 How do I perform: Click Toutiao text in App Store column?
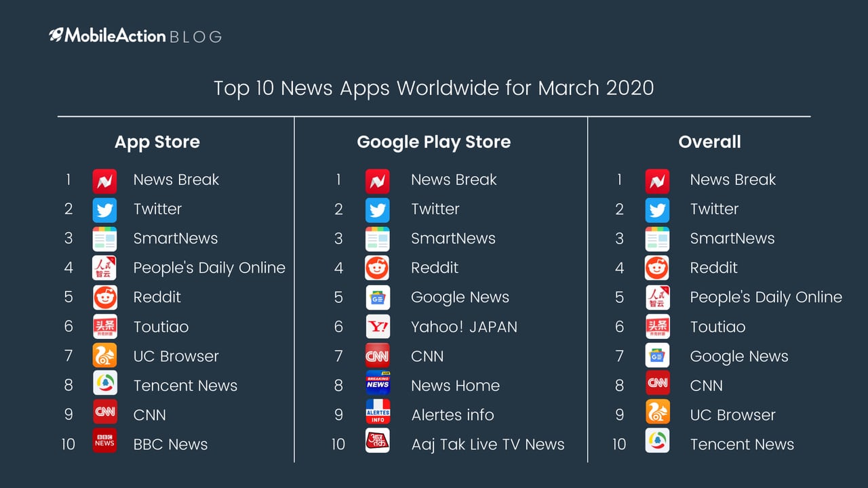click(x=161, y=327)
